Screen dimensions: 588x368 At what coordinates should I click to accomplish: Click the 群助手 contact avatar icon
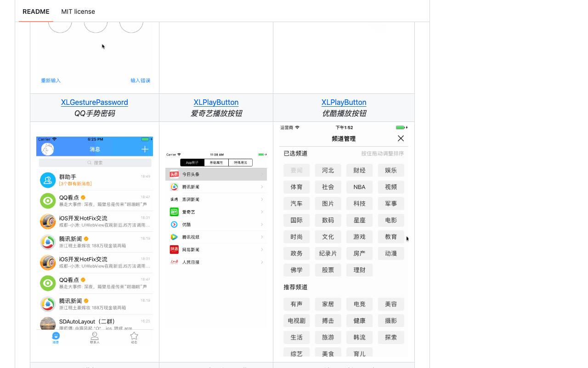(x=48, y=180)
